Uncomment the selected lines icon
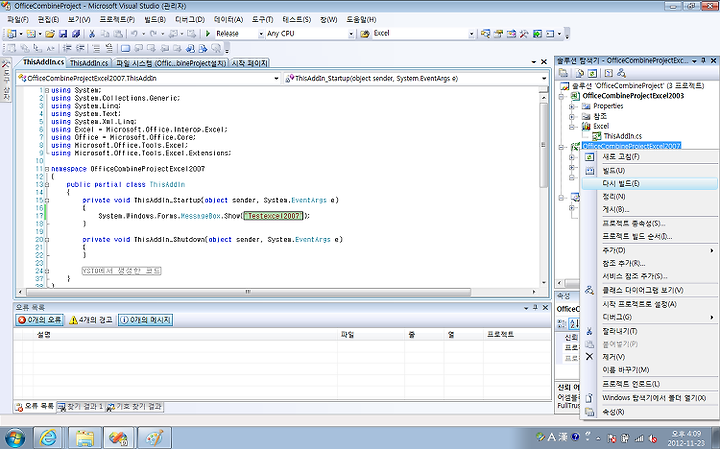The height and width of the screenshot is (449, 720). (109, 48)
